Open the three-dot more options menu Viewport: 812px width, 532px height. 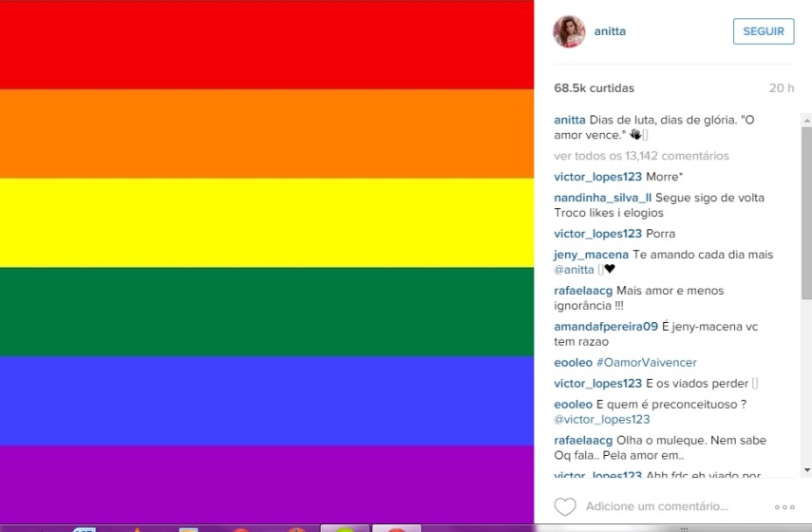click(784, 507)
